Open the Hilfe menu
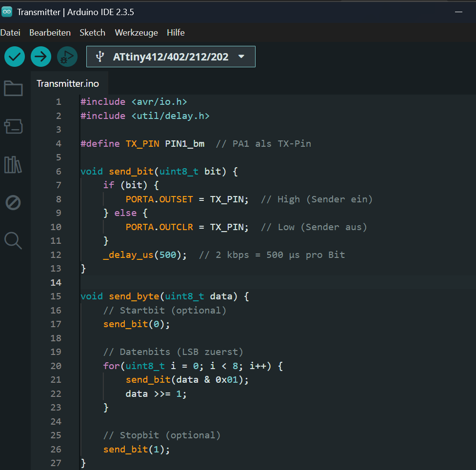 (x=176, y=33)
